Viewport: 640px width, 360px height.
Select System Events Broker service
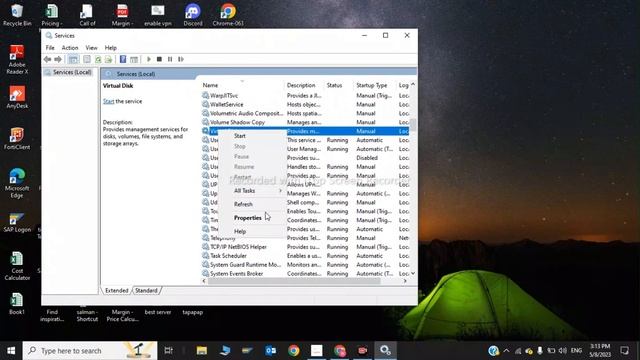pos(305,274)
